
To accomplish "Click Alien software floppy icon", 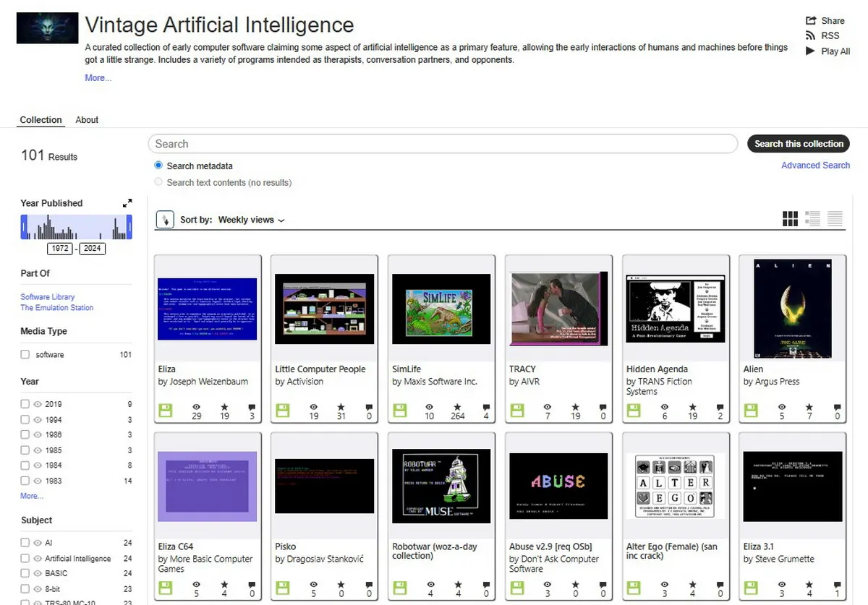I will coord(750,411).
